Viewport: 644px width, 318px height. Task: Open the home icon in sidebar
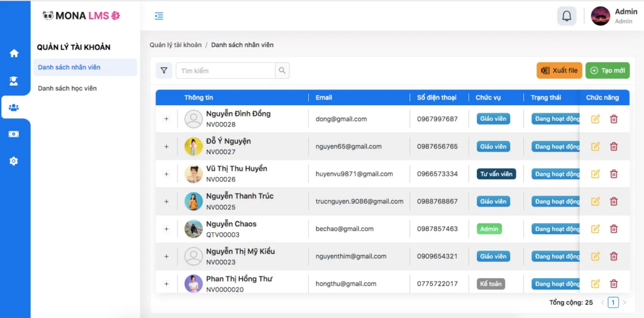(14, 53)
